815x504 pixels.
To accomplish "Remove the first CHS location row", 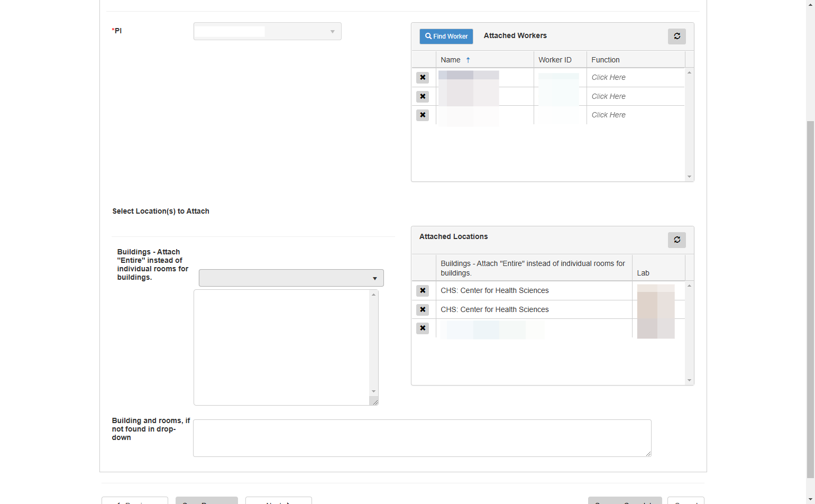I will pos(422,291).
